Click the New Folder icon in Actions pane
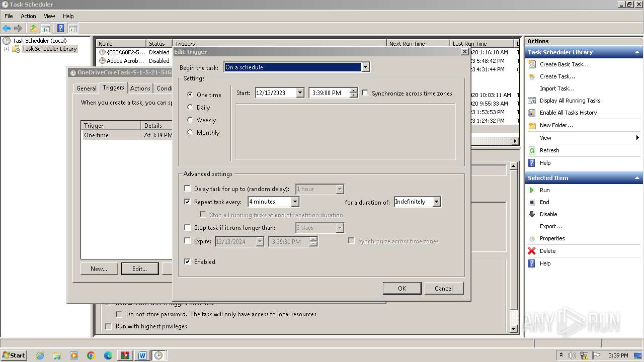 [x=532, y=125]
